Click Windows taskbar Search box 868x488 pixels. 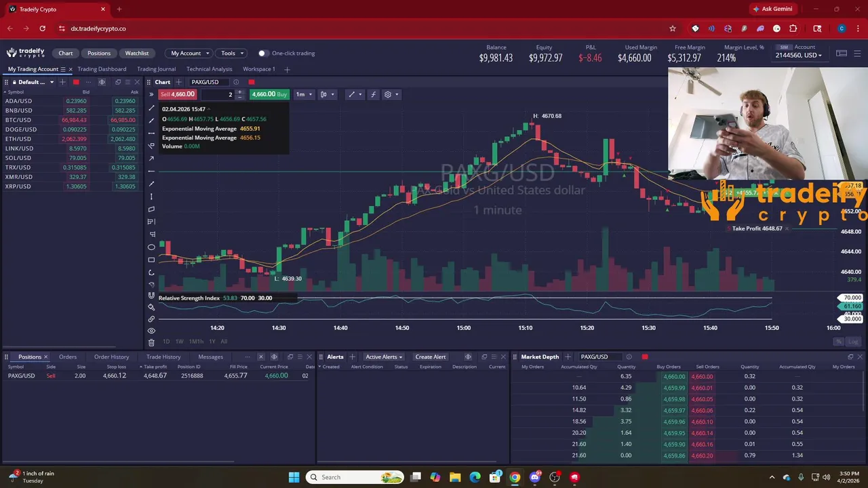tap(356, 477)
